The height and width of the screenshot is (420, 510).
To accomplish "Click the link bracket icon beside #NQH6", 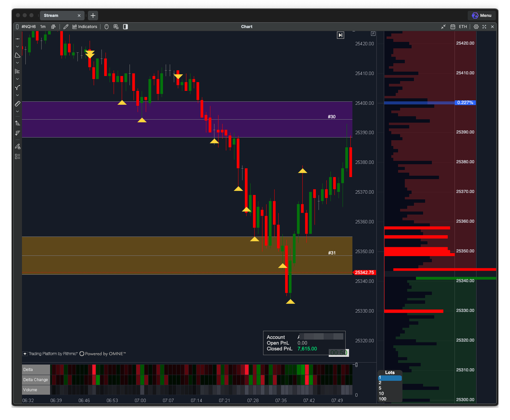I will [17, 26].
